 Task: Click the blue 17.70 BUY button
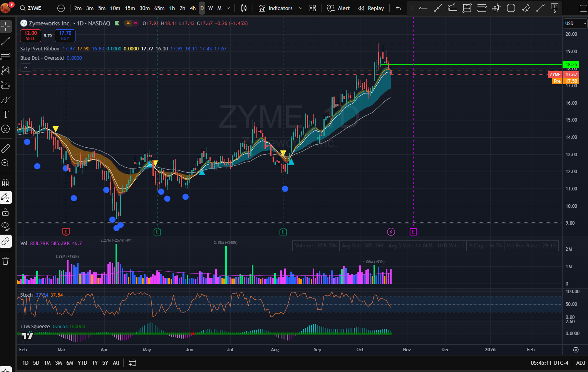click(x=65, y=35)
